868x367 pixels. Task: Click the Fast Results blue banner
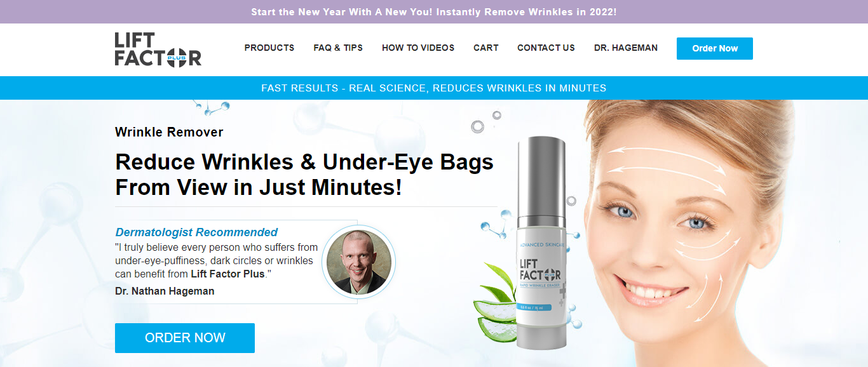click(434, 88)
